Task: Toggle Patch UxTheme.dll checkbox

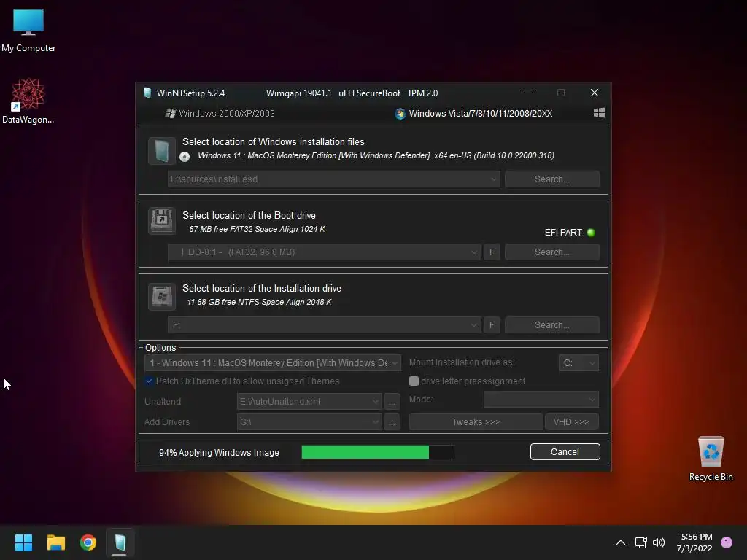Action: tap(149, 381)
